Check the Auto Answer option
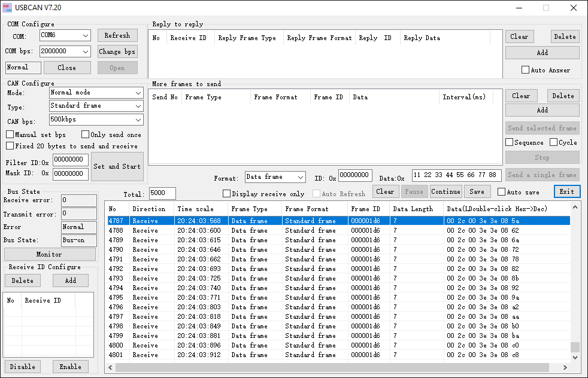The height and width of the screenshot is (378, 588). (x=526, y=70)
